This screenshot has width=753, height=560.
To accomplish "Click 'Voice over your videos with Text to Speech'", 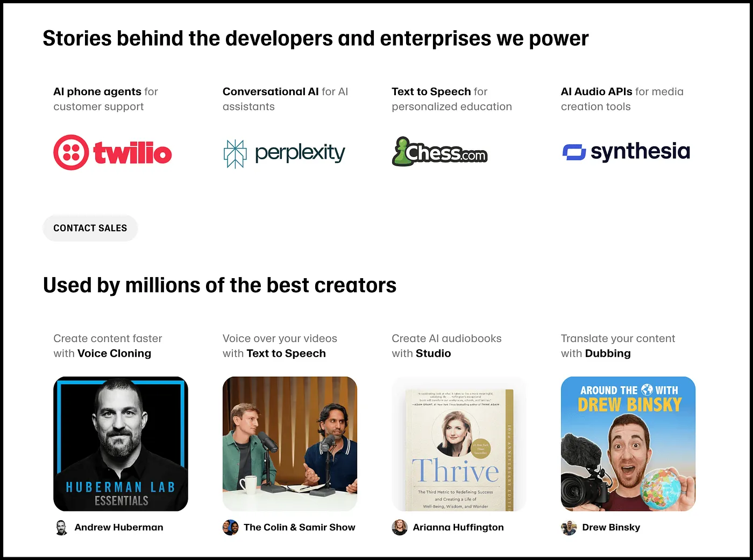I will (x=280, y=346).
